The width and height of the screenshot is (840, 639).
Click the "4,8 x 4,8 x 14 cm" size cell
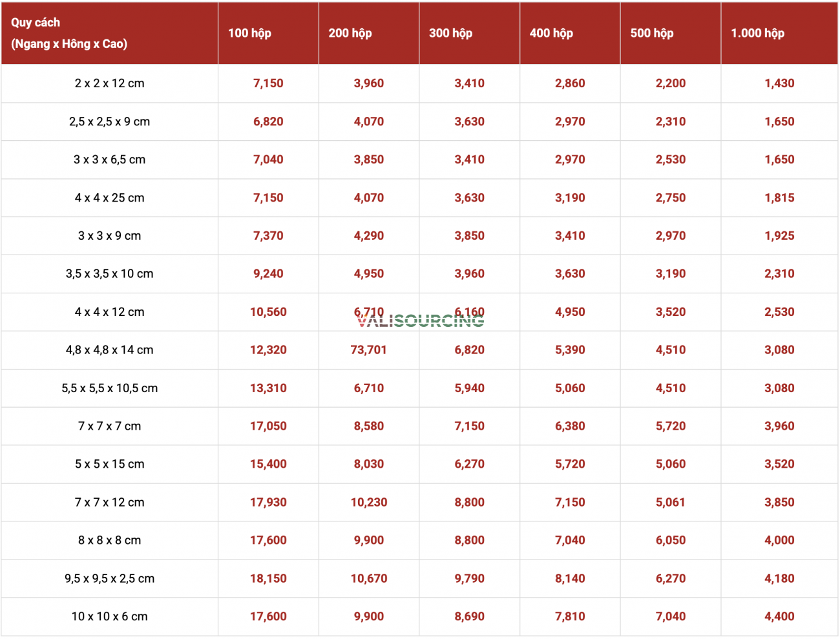pos(109,350)
